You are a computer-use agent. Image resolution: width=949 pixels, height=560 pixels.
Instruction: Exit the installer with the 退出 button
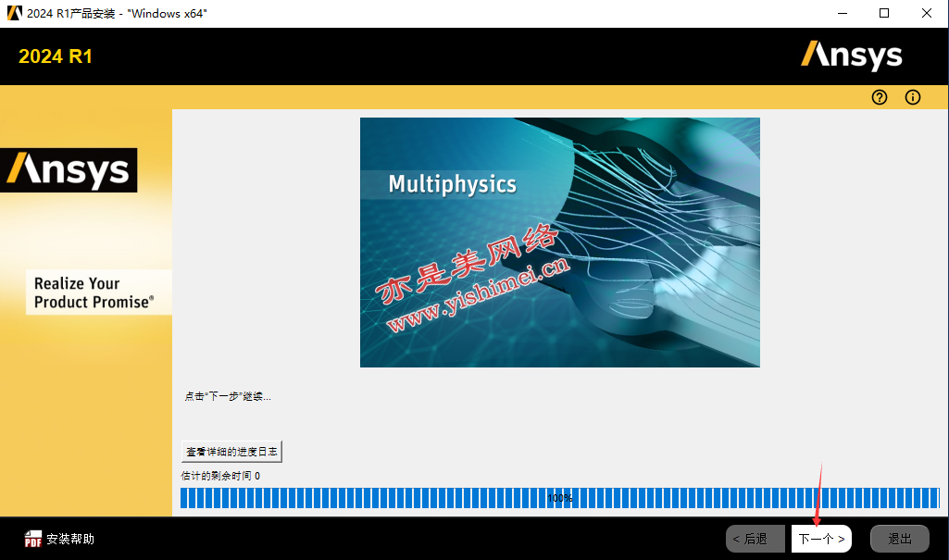click(x=899, y=539)
